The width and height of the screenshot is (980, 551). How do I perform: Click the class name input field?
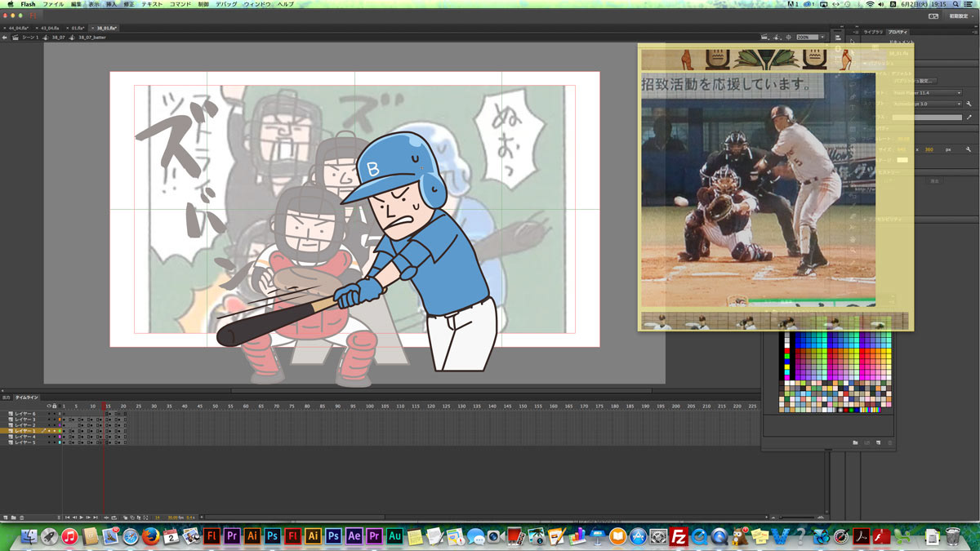click(927, 117)
